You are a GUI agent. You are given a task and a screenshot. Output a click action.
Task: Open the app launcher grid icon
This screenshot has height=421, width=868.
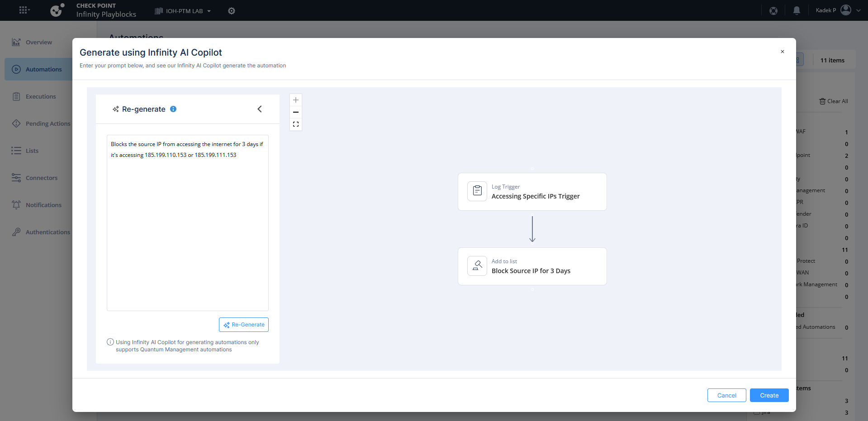pyautogui.click(x=24, y=10)
